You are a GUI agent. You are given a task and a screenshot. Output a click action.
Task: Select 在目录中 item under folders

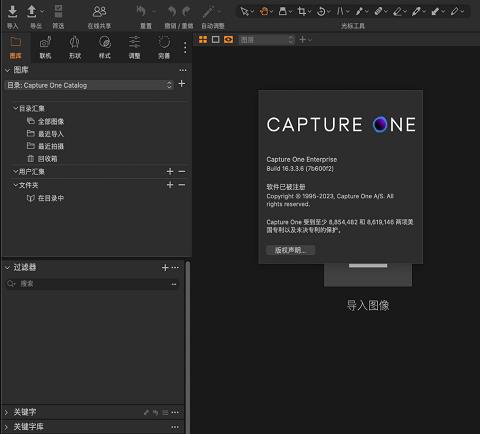click(x=45, y=198)
